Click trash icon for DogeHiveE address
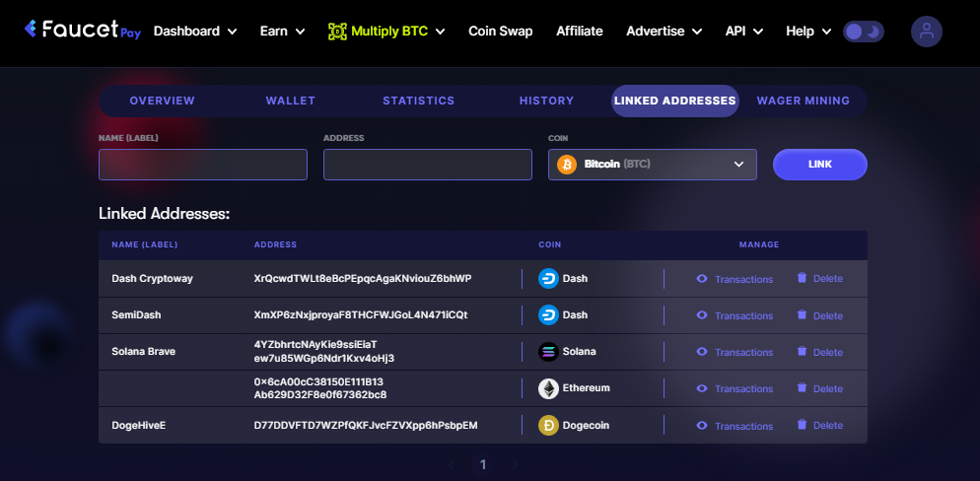Viewport: 980px width, 481px height. coord(802,425)
